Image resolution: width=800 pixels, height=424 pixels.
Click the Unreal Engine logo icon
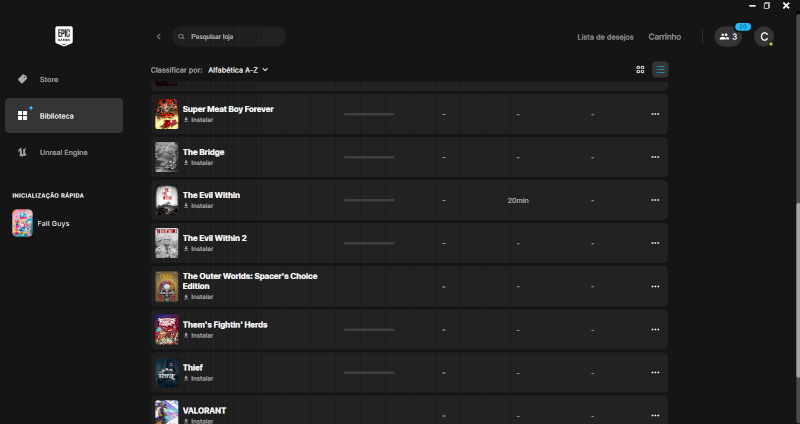tap(22, 153)
